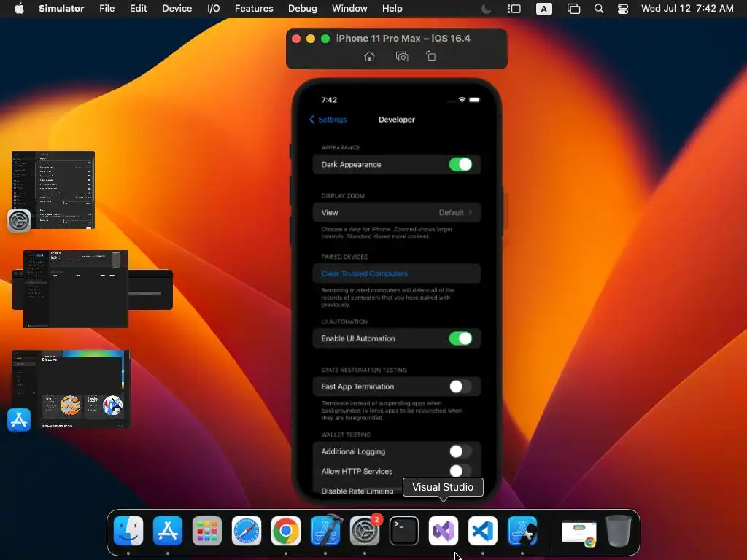
Task: Click the Focus moon icon in menu bar
Action: pyautogui.click(x=487, y=9)
